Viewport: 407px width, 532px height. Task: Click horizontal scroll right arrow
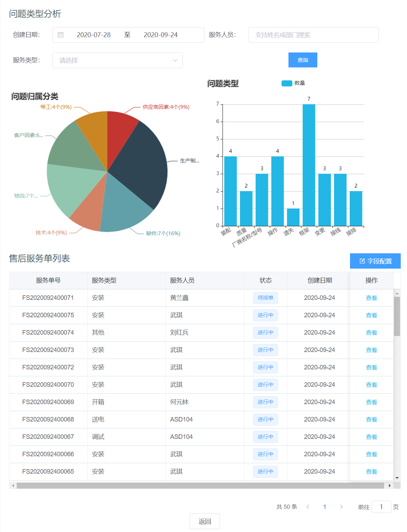tap(390, 485)
